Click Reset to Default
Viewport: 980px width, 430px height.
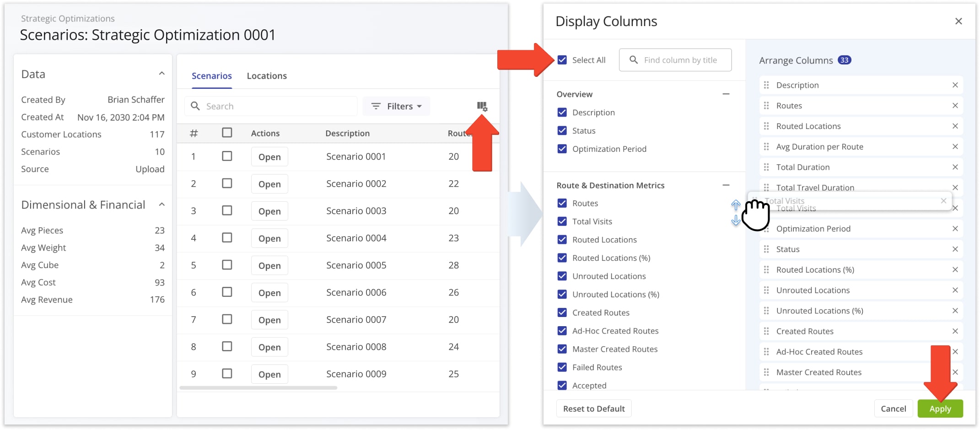tap(593, 408)
